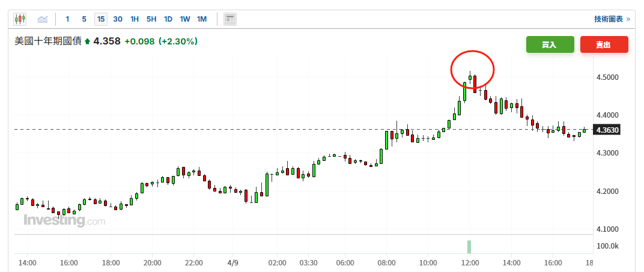Select the 5-minute timeframe
Image resolution: width=644 pixels, height=272 pixels.
[x=84, y=19]
